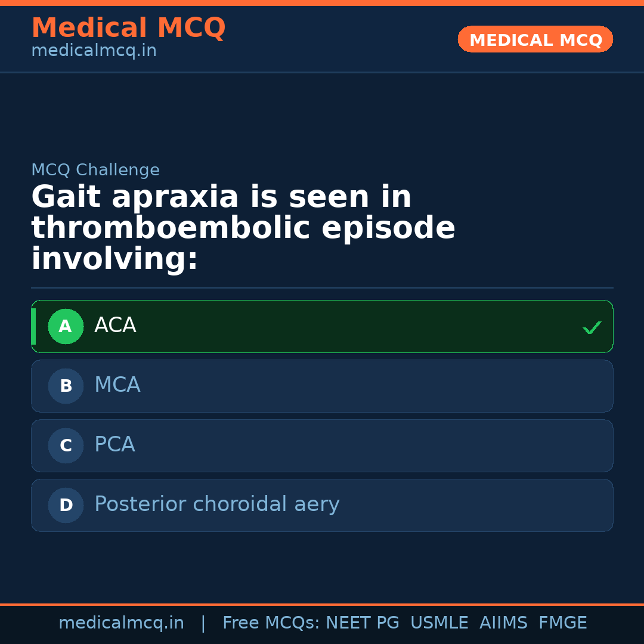This screenshot has width=644, height=644.
Task: Select the MCA answer option
Action: pyautogui.click(x=322, y=386)
